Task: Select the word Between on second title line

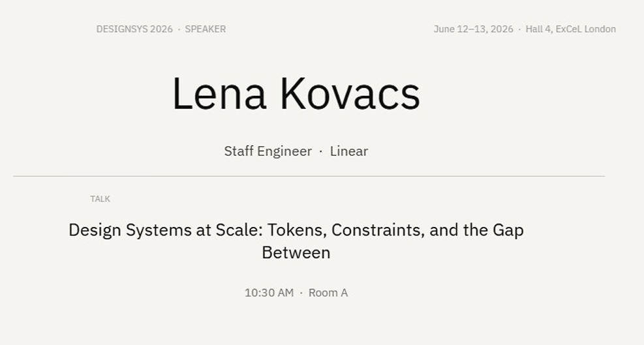Action: coord(296,252)
